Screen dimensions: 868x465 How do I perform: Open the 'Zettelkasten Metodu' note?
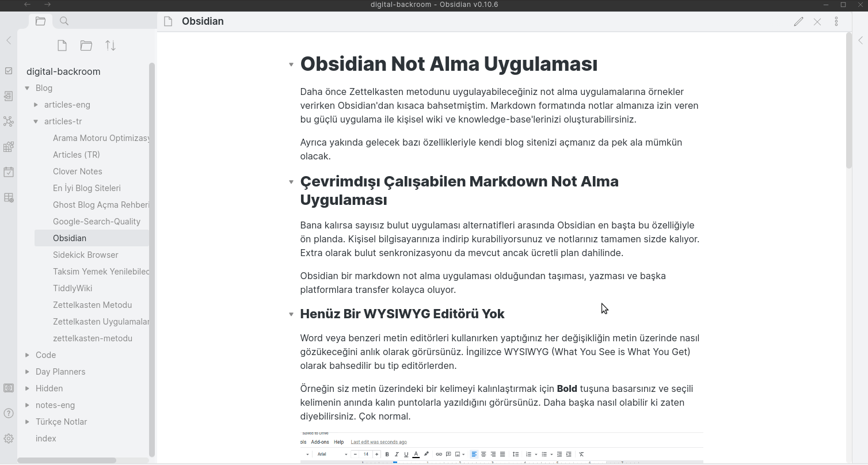tap(92, 305)
